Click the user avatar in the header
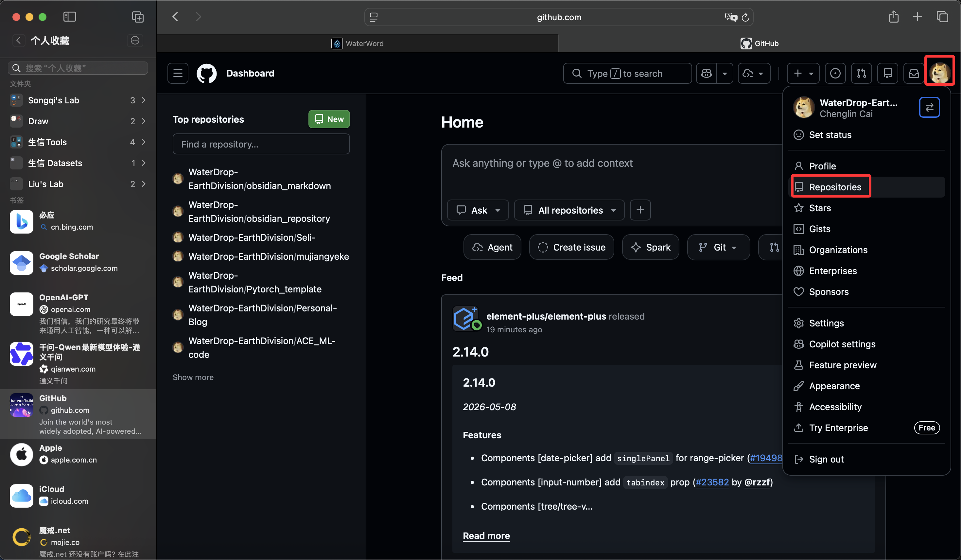Image resolution: width=961 pixels, height=560 pixels. pyautogui.click(x=940, y=73)
